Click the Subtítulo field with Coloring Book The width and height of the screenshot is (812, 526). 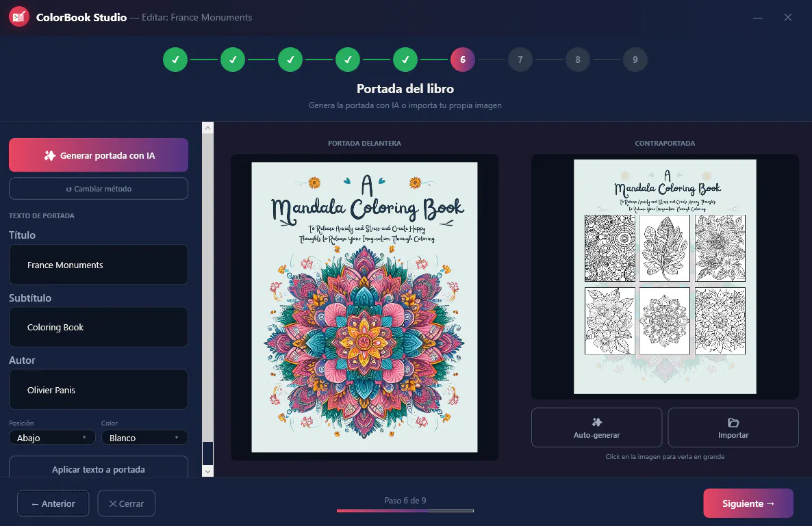(99, 328)
